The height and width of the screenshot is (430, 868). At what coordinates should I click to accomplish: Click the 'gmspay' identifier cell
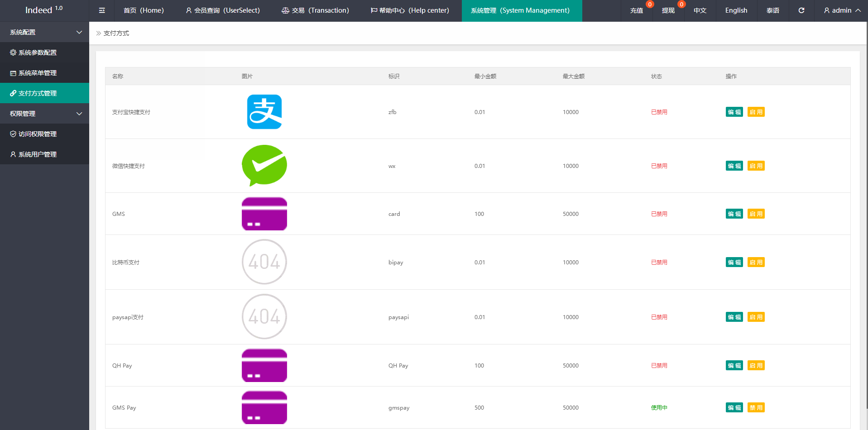tap(399, 407)
